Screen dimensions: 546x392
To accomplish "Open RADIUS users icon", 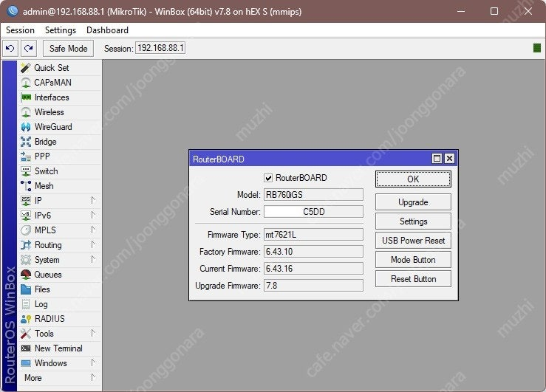I will [x=26, y=319].
